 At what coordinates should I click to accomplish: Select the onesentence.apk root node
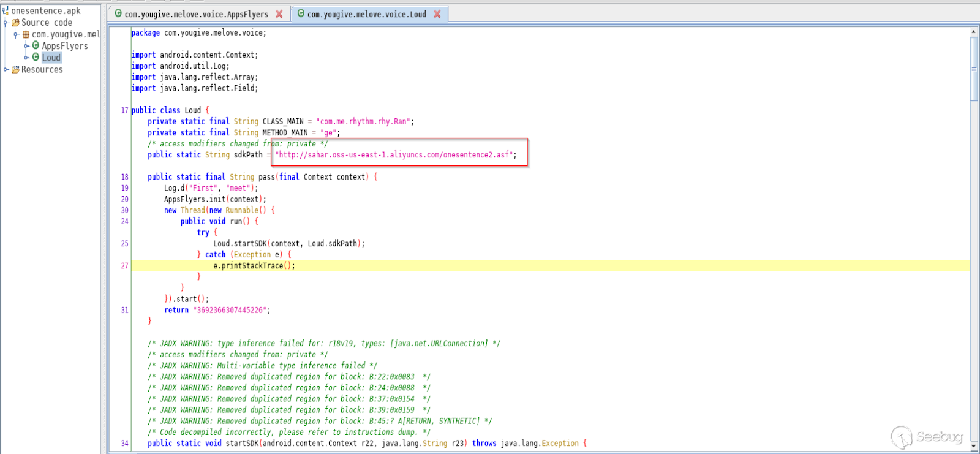coord(46,11)
